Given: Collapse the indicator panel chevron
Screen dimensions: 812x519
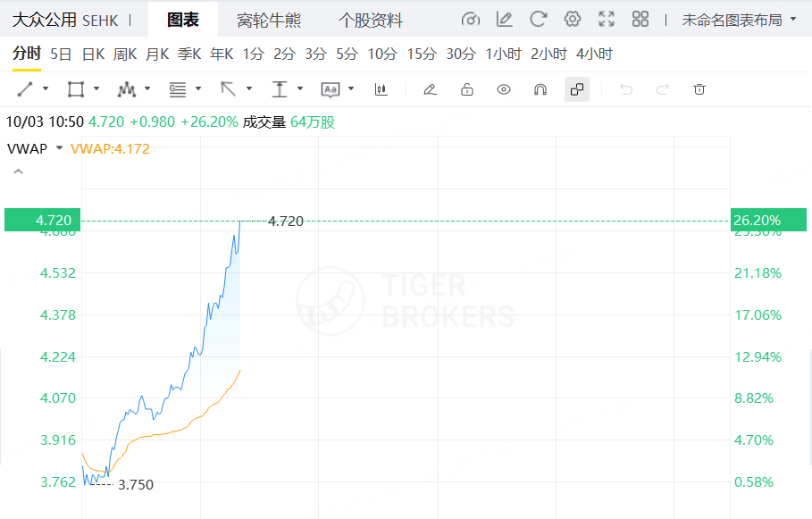Looking at the screenshot, I should [x=17, y=172].
